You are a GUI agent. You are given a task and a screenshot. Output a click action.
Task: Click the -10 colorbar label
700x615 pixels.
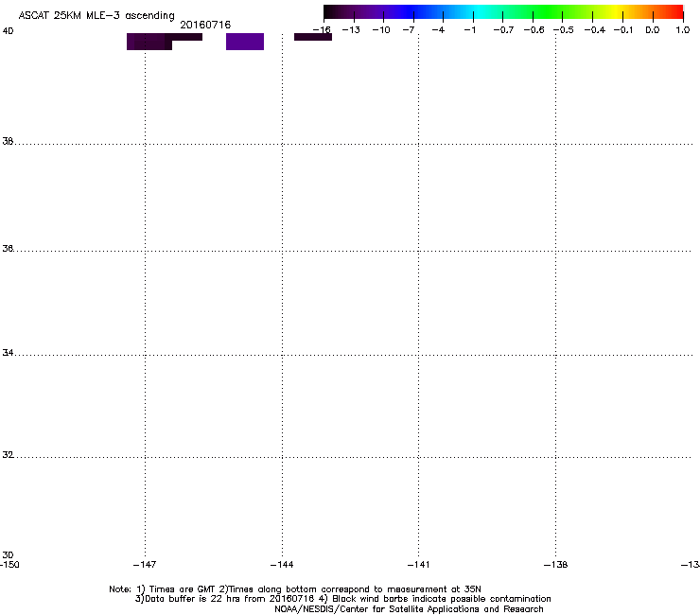(x=381, y=30)
